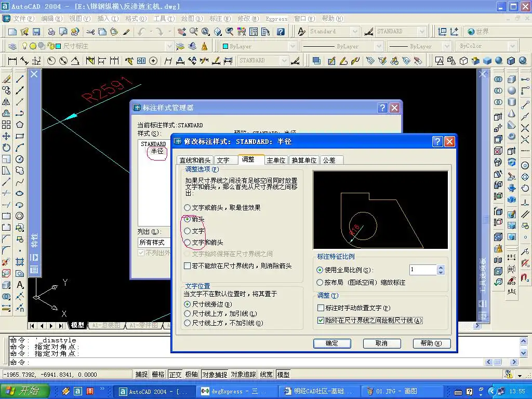The width and height of the screenshot is (532, 399).
Task: Click the Sphere solid icon
Action: coord(512,90)
